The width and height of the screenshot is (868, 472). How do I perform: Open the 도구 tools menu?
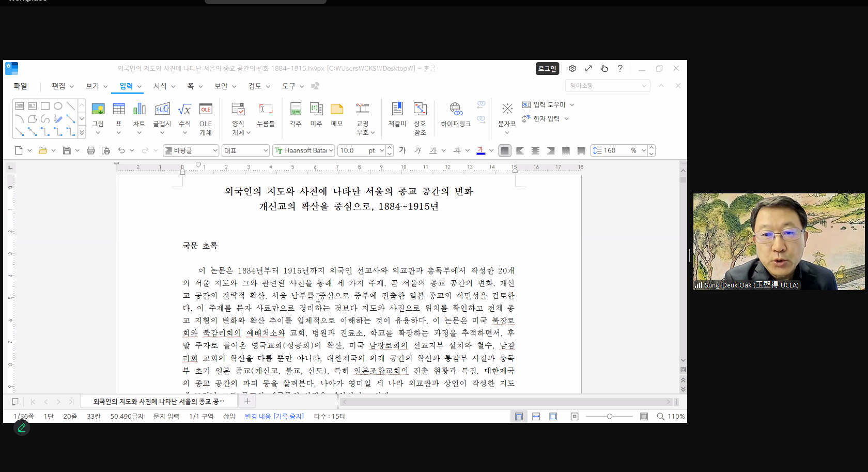[x=293, y=86]
